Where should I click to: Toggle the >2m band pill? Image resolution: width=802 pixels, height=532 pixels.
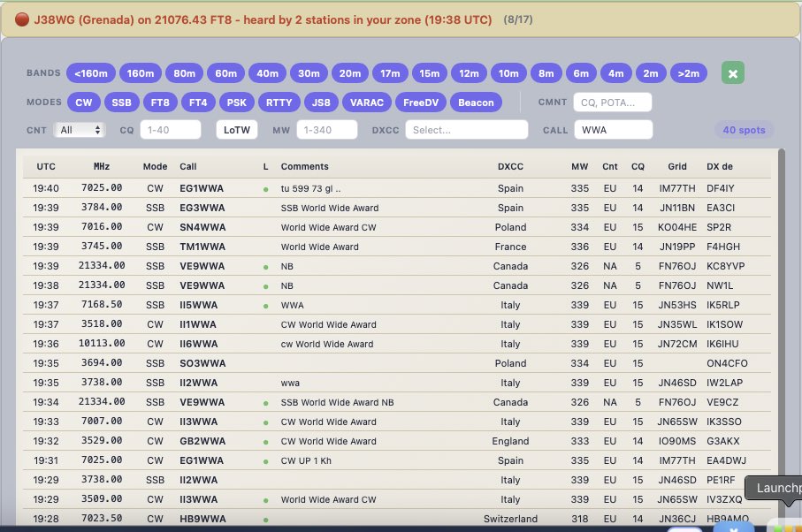tap(689, 73)
